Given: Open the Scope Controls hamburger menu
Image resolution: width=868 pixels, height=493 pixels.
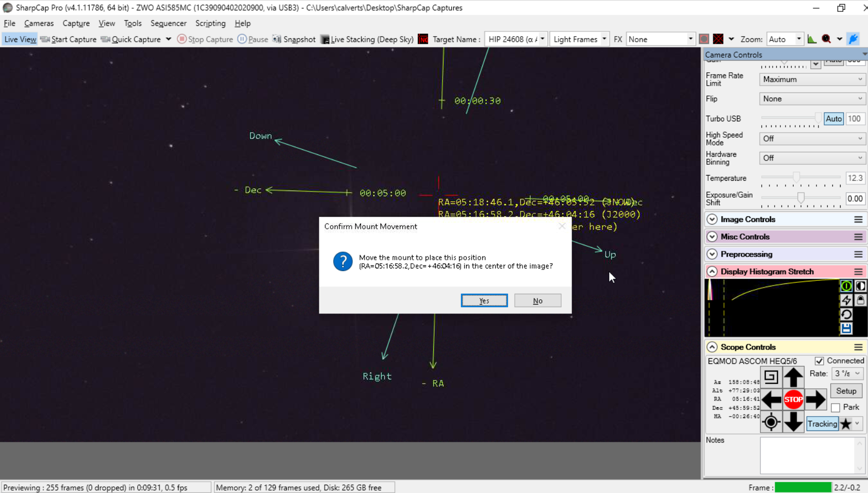Looking at the screenshot, I should [x=858, y=347].
